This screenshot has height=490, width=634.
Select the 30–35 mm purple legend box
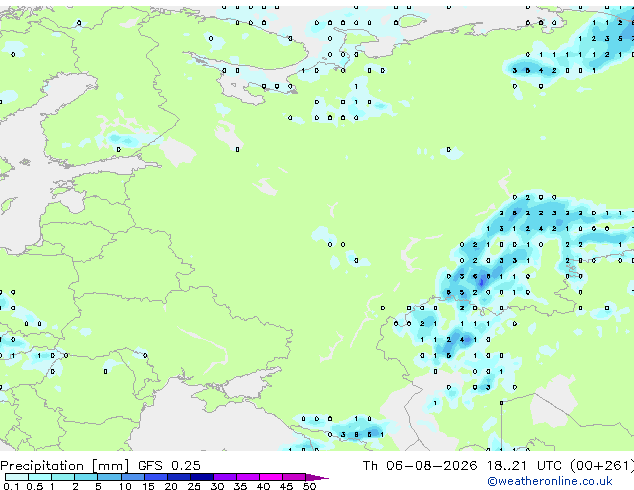[x=225, y=477]
